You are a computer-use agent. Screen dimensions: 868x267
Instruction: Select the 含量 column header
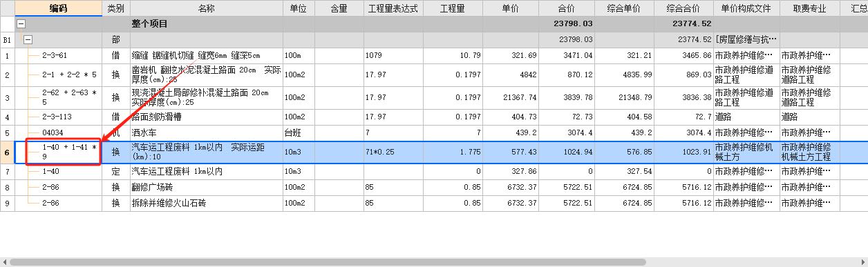(339, 8)
